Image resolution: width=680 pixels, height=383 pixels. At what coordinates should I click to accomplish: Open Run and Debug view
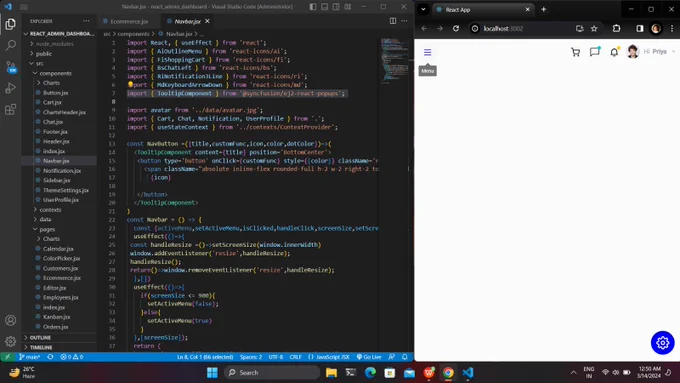click(x=10, y=88)
